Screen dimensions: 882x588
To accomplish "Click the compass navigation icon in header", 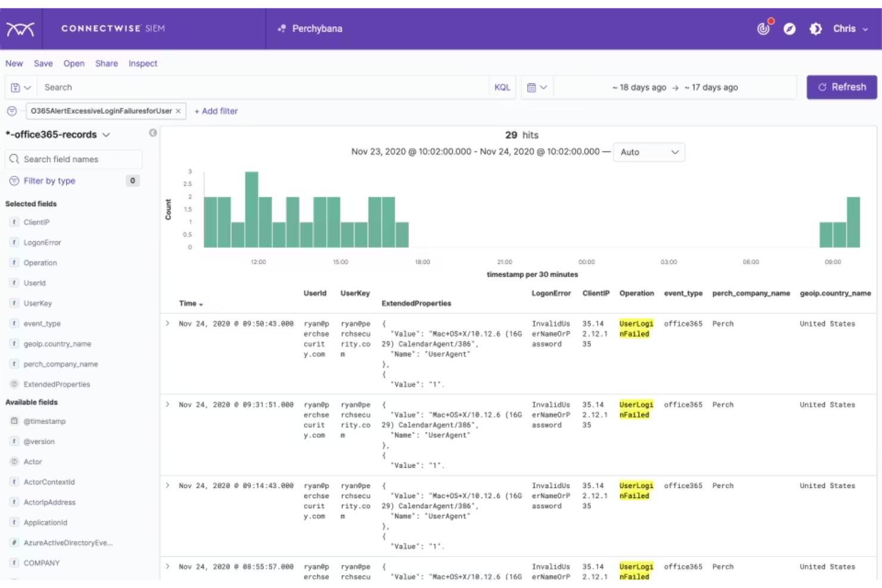I will click(x=790, y=29).
